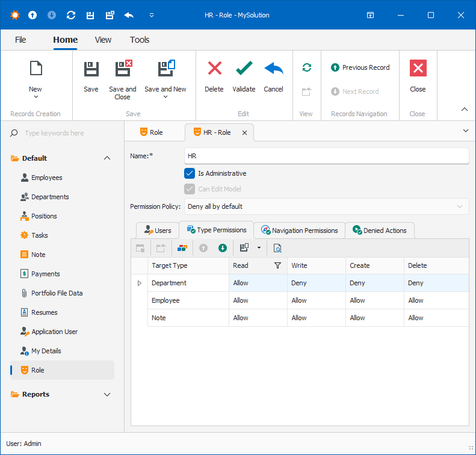This screenshot has width=476, height=455.
Task: Switch to the View ribbon tab
Action: pos(103,40)
